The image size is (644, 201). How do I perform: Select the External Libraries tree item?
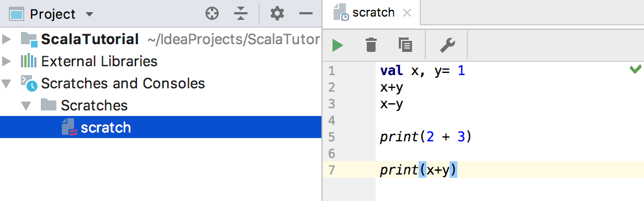pos(99,62)
